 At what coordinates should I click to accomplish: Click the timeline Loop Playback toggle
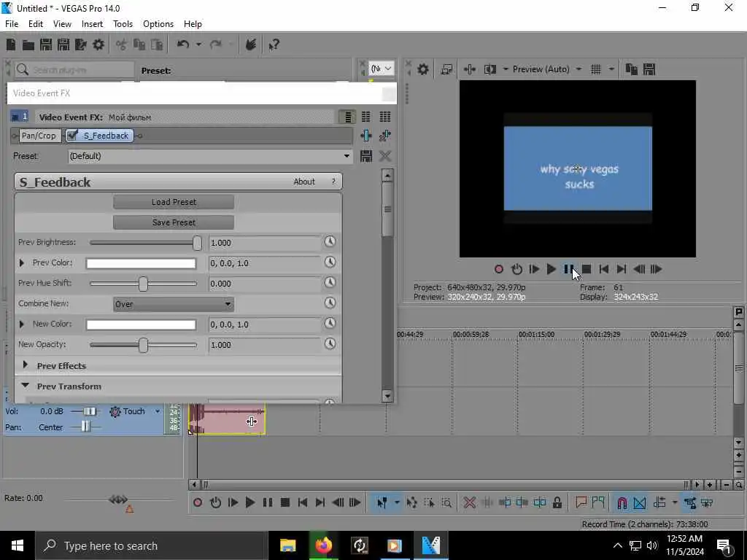[x=215, y=502]
